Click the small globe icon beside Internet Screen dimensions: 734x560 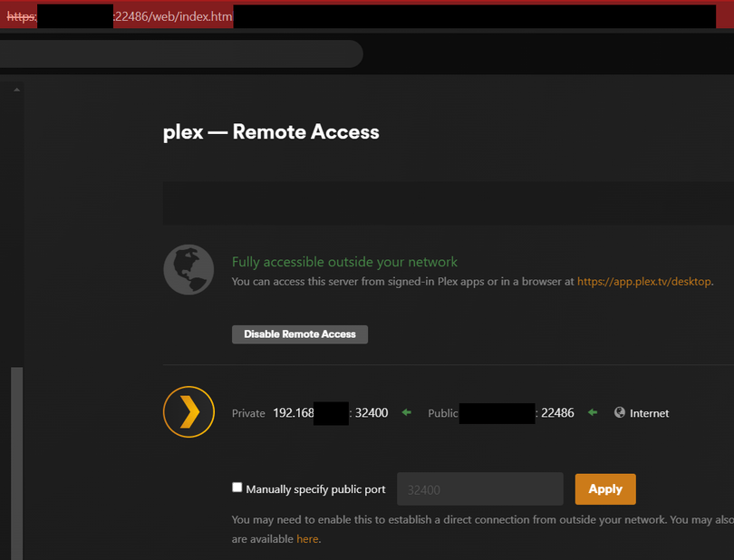click(x=619, y=412)
